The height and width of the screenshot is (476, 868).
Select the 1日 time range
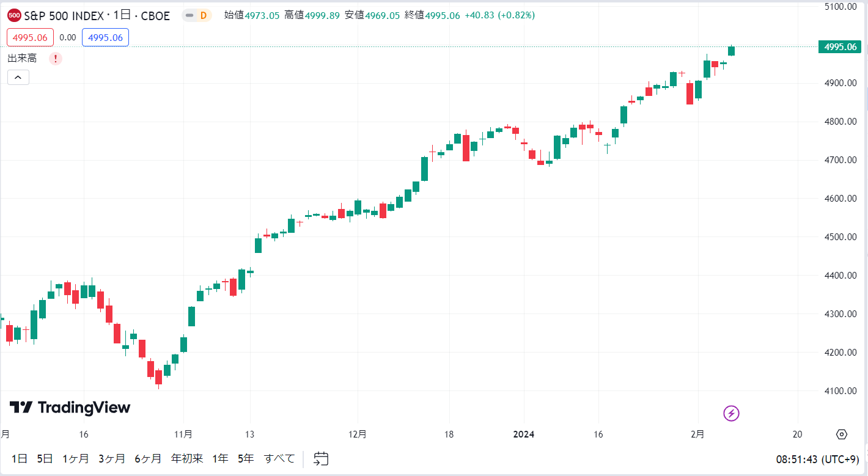click(x=20, y=458)
